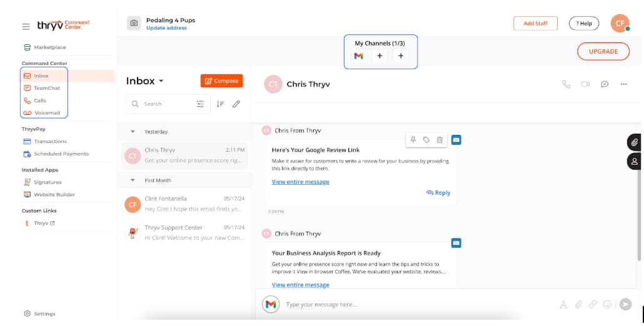This screenshot has height=326, width=644.
Task: Click the Type your message here field
Action: [x=419, y=304]
